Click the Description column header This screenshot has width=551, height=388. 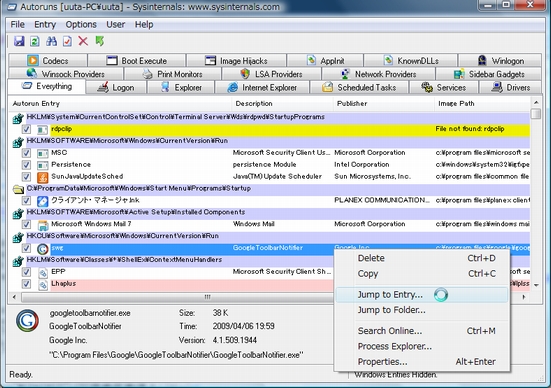[x=283, y=104]
